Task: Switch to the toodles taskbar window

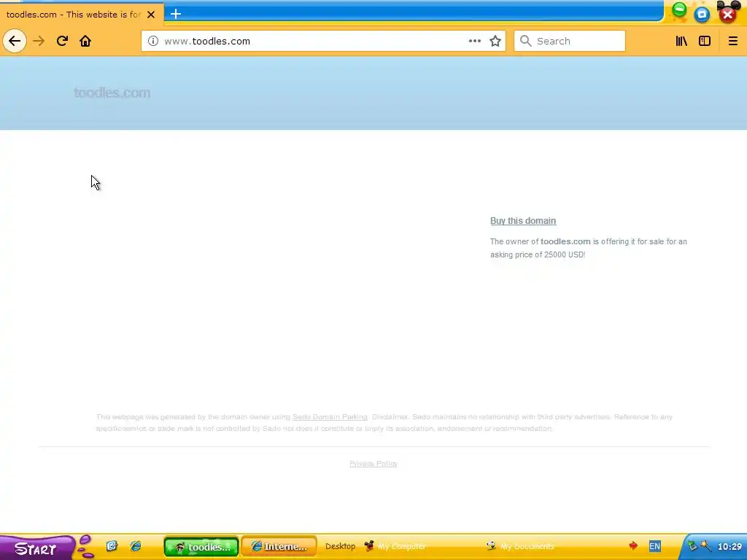Action: pyautogui.click(x=201, y=547)
